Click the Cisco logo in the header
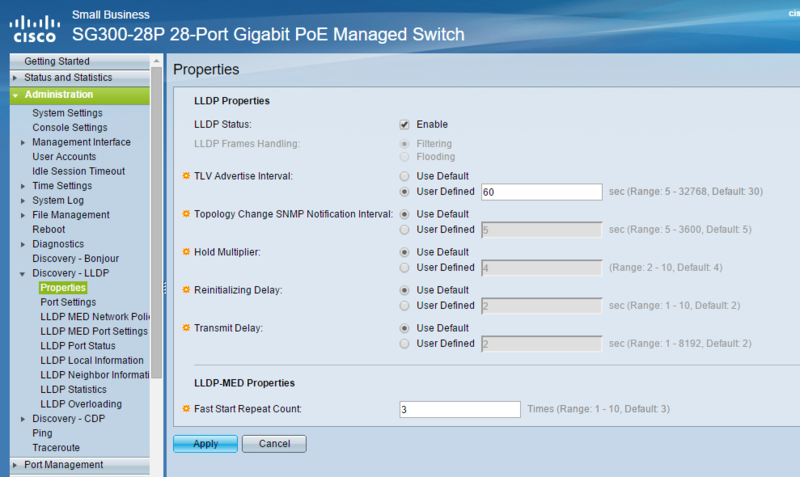Image resolution: width=800 pixels, height=477 pixels. (x=35, y=26)
